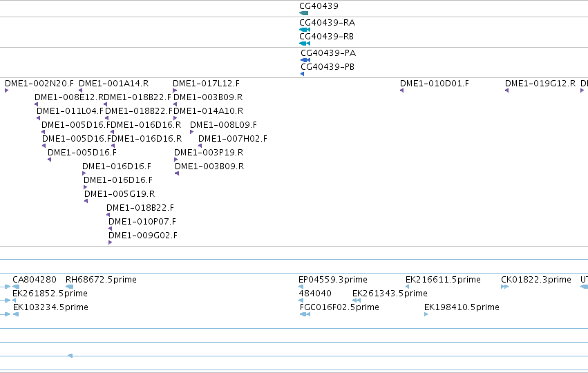
Task: Click the EK216611.5prime feature label
Action: click(443, 280)
